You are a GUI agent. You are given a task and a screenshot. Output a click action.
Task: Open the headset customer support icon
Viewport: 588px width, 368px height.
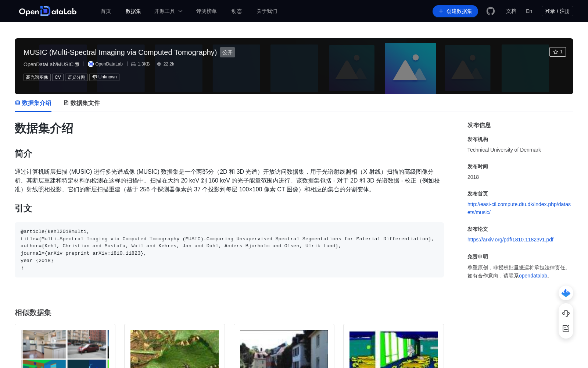(566, 313)
